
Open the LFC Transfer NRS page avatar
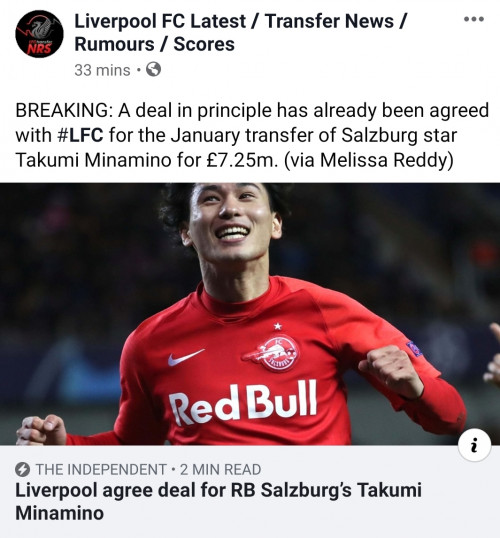pos(39,34)
